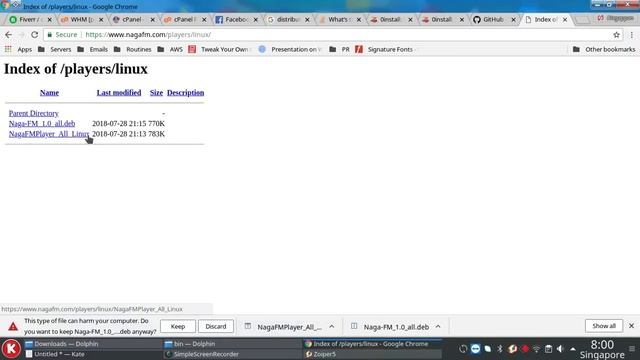Open the Routines bookmark folder
This screenshot has width=640, height=360.
(x=132, y=49)
